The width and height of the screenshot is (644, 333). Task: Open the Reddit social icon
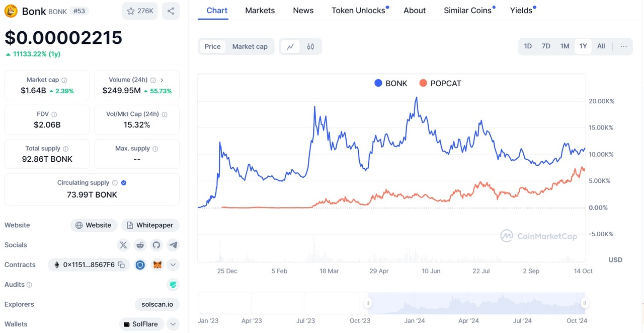pos(140,245)
